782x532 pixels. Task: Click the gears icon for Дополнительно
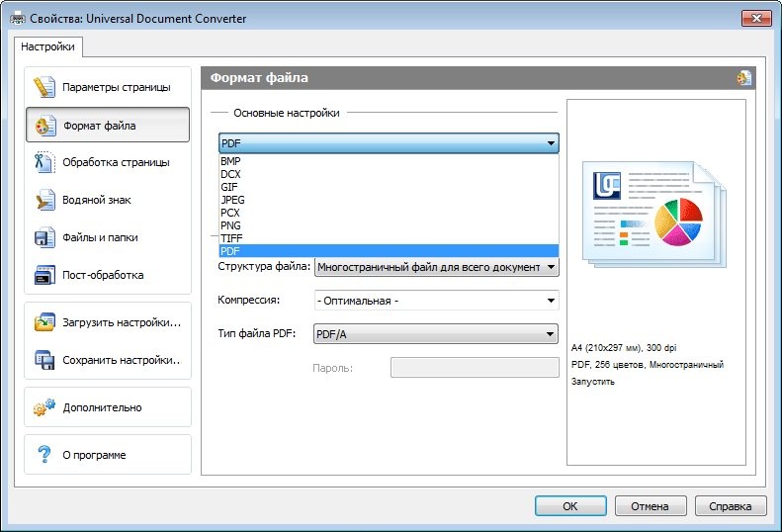pyautogui.click(x=44, y=407)
